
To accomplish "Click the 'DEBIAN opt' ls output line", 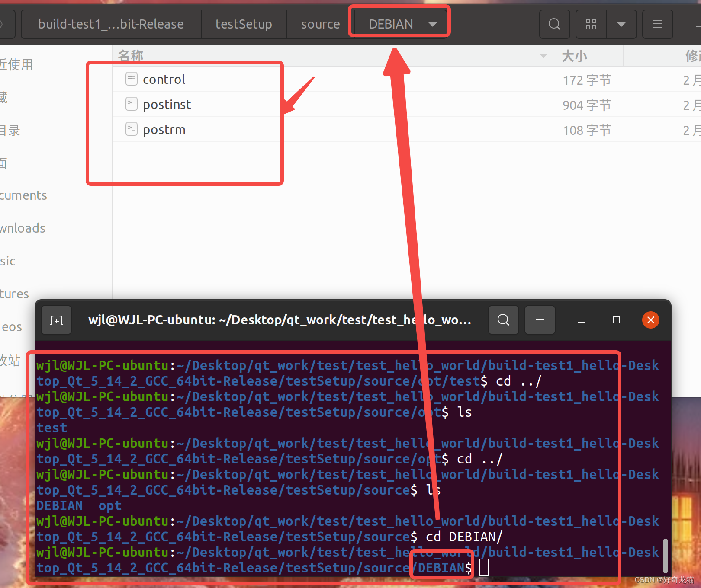I will (x=79, y=505).
